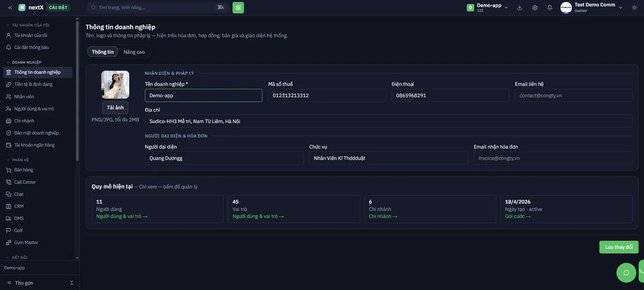Open the floating chat bubble button

tap(626, 273)
